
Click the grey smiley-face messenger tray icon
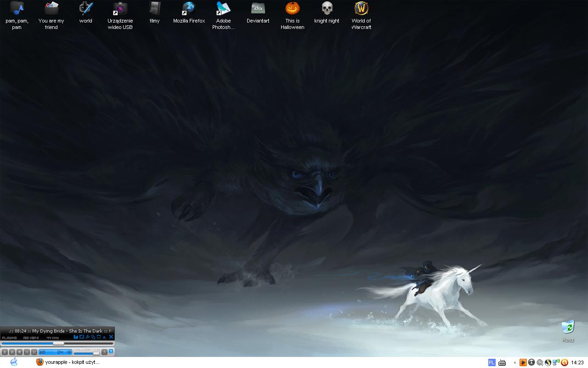click(x=540, y=362)
